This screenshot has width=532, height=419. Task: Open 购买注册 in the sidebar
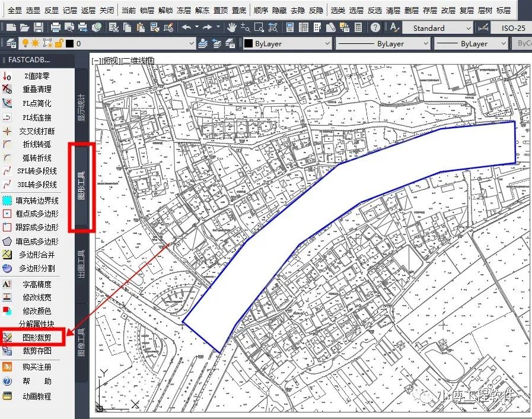point(37,368)
